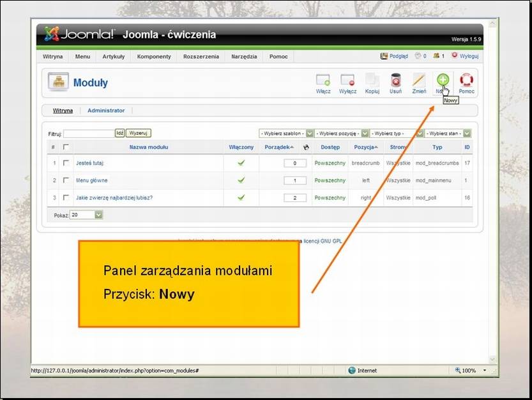Click the logged-in users icon
Screen dimensions: 532x400
(x=436, y=56)
